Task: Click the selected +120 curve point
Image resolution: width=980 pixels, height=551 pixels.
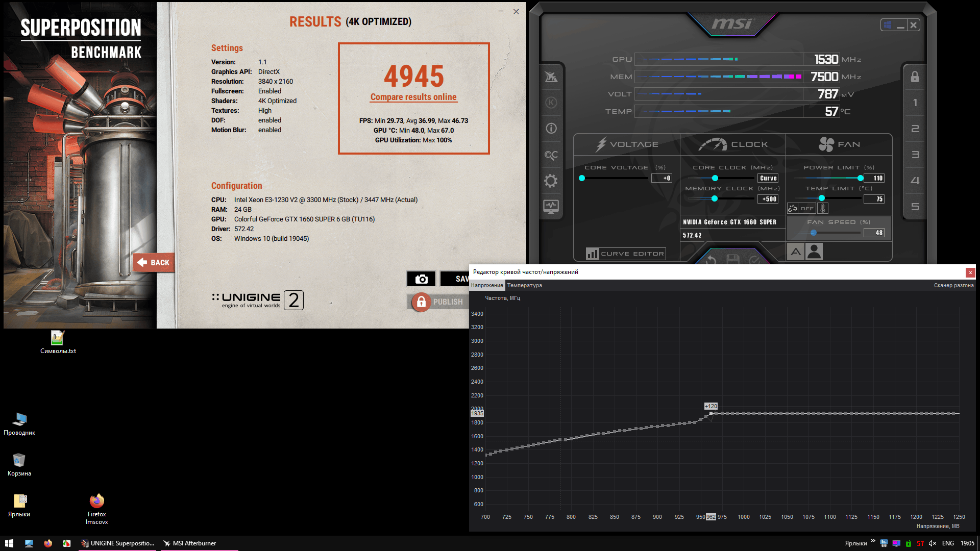Action: pos(710,413)
